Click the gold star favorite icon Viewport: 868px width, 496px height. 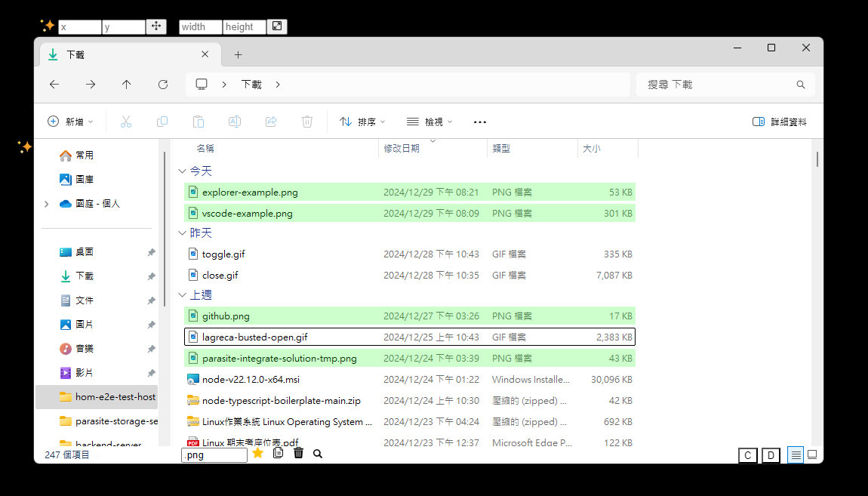[257, 453]
